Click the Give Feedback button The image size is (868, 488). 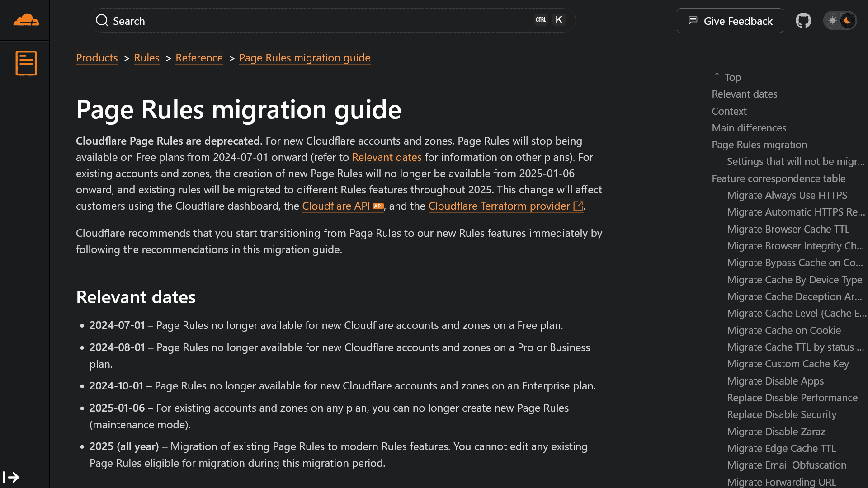coord(730,20)
